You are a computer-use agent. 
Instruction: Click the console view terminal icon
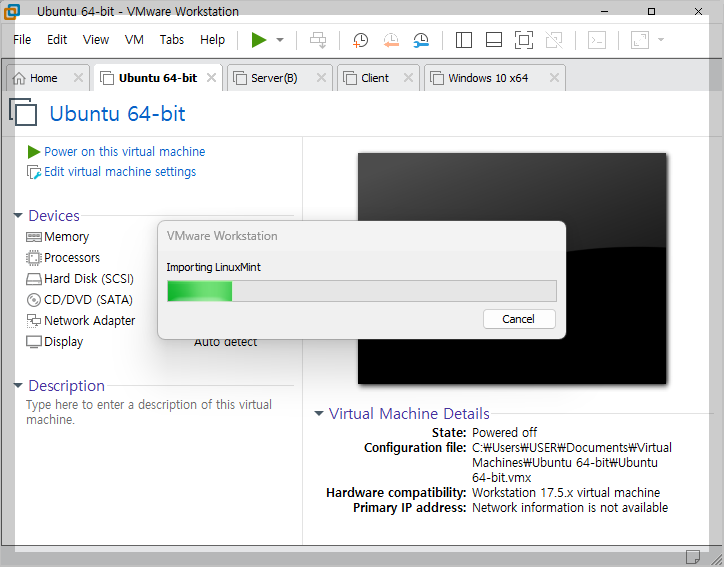597,40
